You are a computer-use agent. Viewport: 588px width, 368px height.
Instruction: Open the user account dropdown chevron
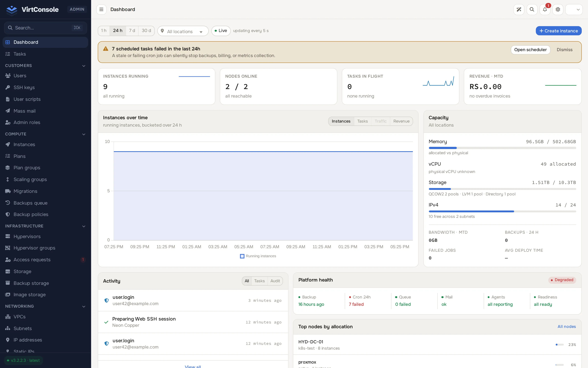point(578,10)
